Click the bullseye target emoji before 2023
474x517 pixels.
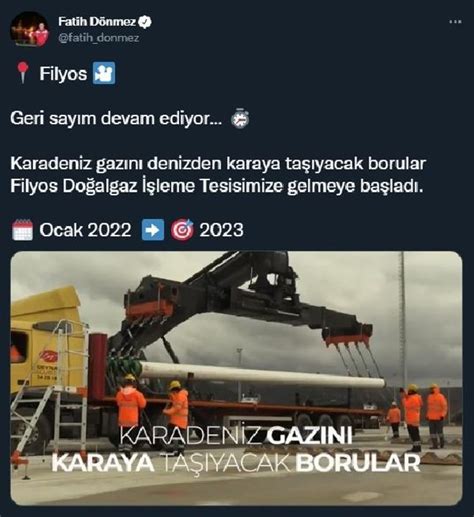point(182,230)
